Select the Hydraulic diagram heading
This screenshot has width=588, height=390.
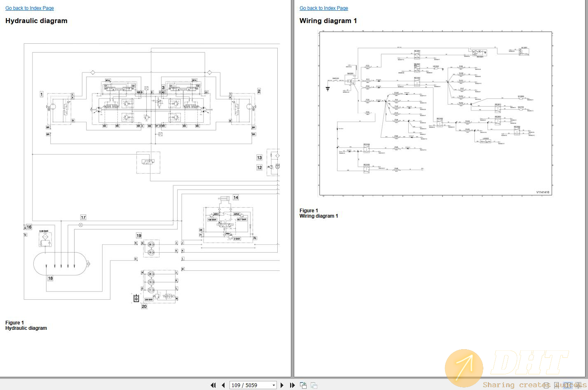point(36,21)
